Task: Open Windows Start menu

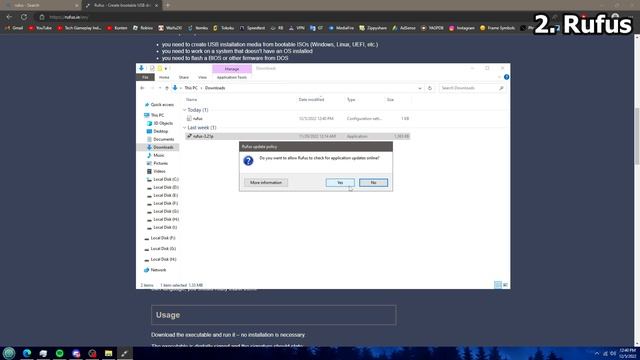Action: (9, 353)
